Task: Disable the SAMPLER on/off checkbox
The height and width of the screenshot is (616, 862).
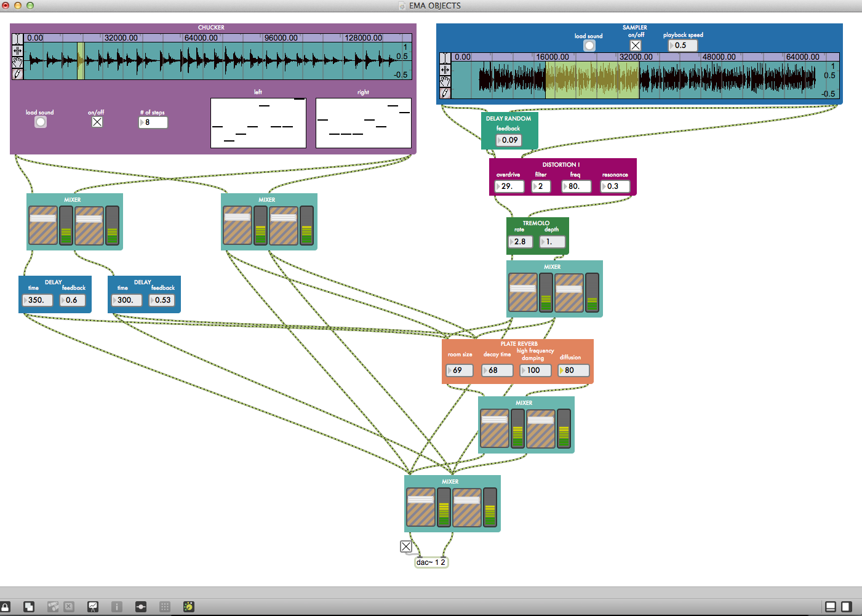Action: point(635,45)
